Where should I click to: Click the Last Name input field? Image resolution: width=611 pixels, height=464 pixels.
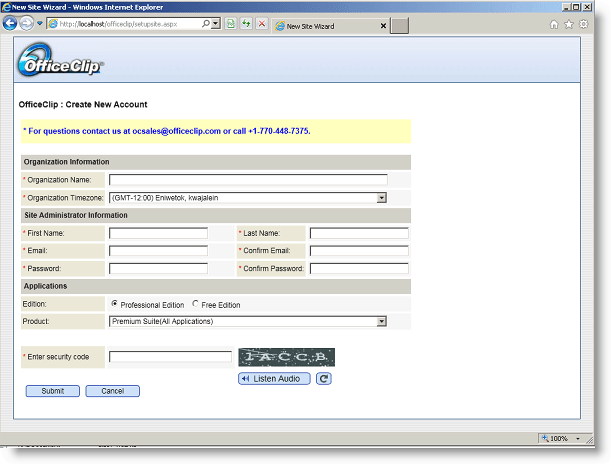(x=359, y=233)
